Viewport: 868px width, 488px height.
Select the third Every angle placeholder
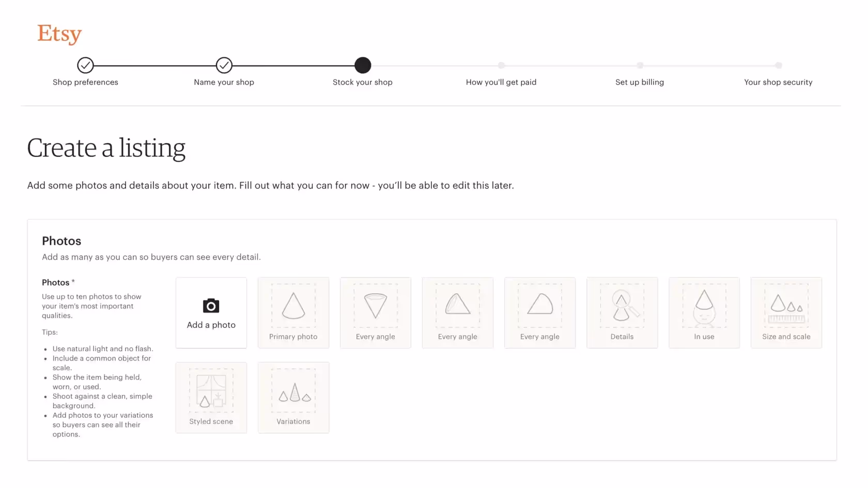(539, 312)
